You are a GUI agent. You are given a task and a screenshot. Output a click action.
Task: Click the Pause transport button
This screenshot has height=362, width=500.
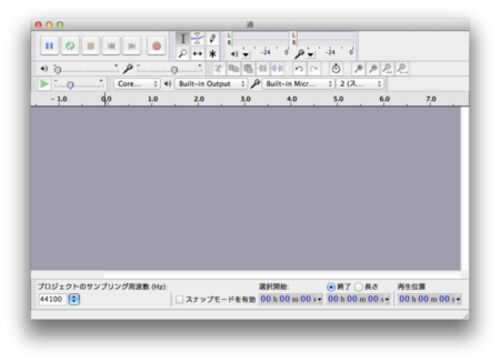point(49,46)
